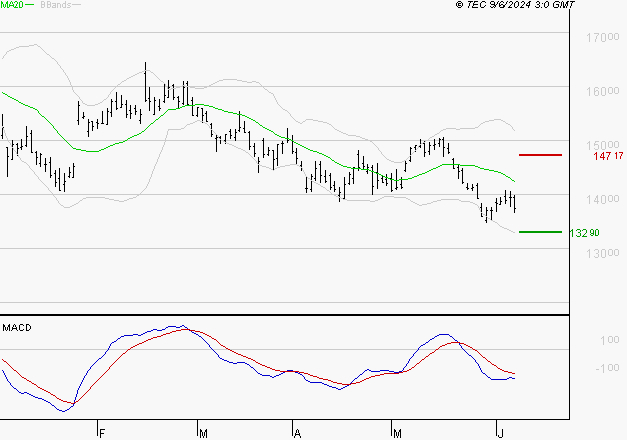Click the TEC 9/6/2024 copyright text
The width and height of the screenshot is (627, 440).
pyautogui.click(x=515, y=4)
